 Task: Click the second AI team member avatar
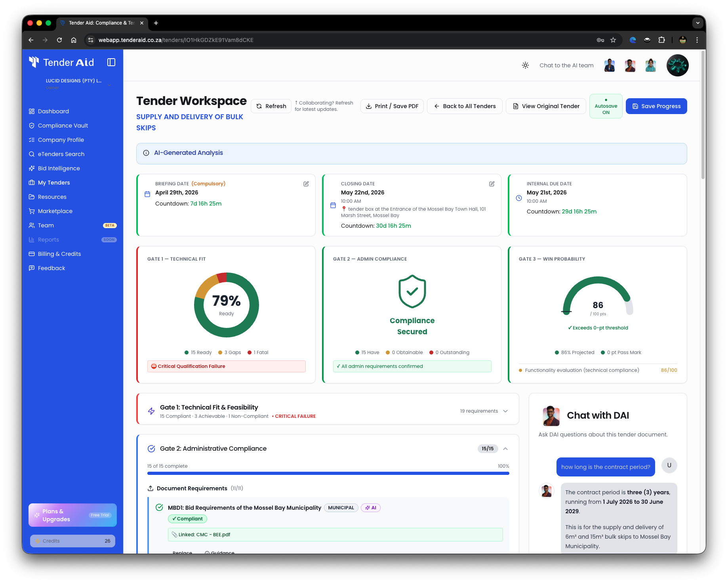click(x=630, y=65)
